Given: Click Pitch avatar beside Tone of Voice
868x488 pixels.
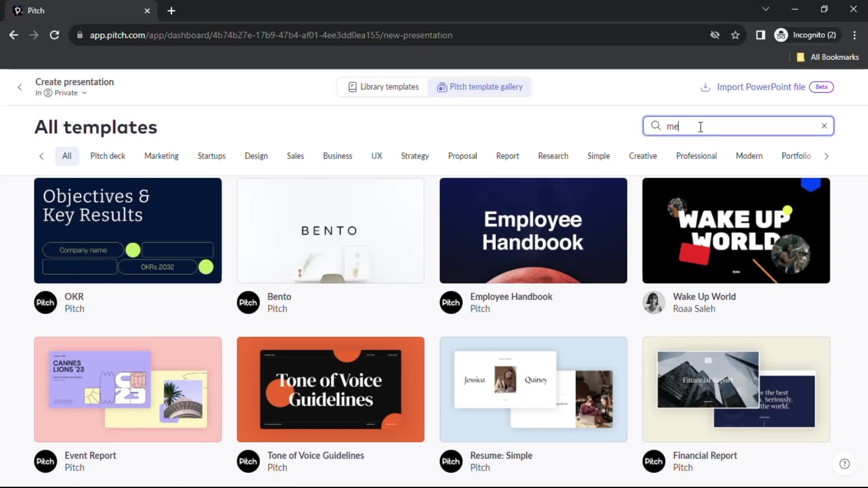Looking at the screenshot, I should (248, 461).
